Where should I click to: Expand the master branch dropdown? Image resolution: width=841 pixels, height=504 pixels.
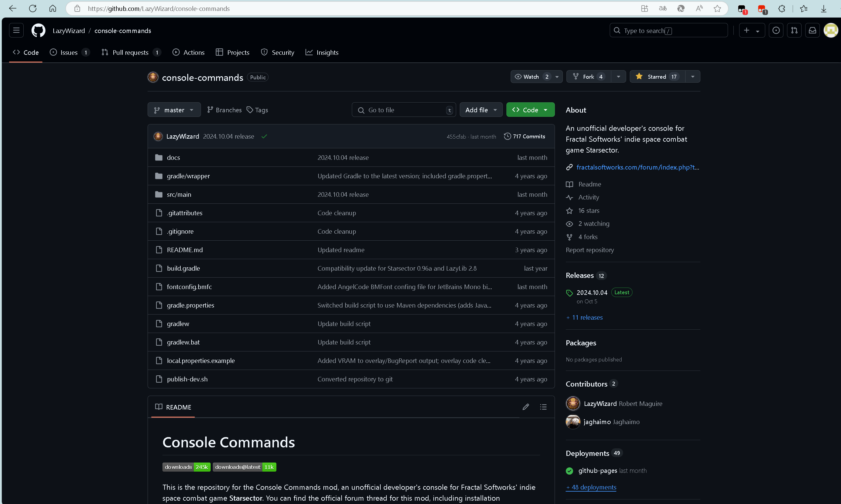[174, 110]
